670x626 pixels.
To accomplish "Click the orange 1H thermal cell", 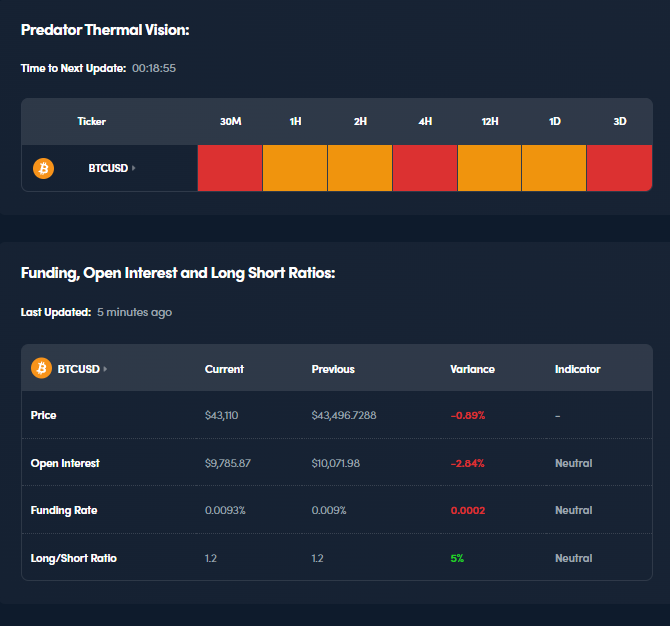I will [x=295, y=168].
